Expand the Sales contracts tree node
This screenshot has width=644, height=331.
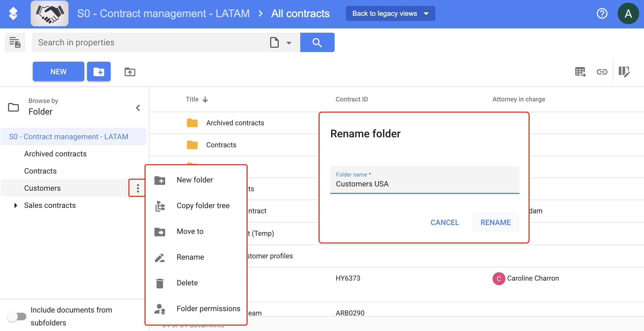[16, 205]
